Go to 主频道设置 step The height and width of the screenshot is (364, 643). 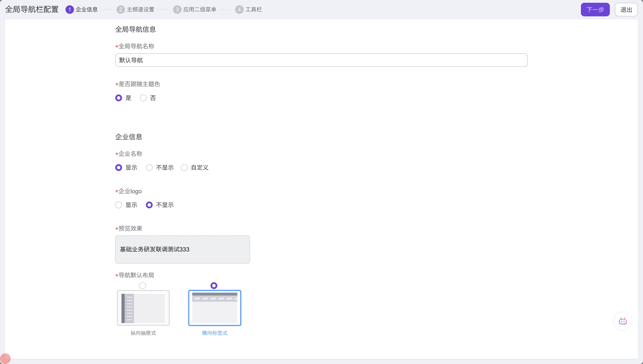140,10
